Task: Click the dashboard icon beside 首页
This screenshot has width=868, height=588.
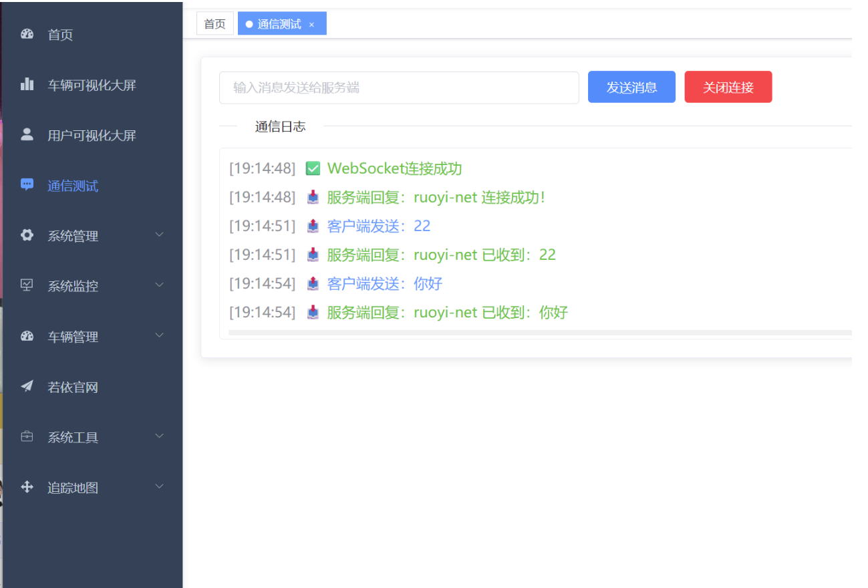Action: (27, 34)
